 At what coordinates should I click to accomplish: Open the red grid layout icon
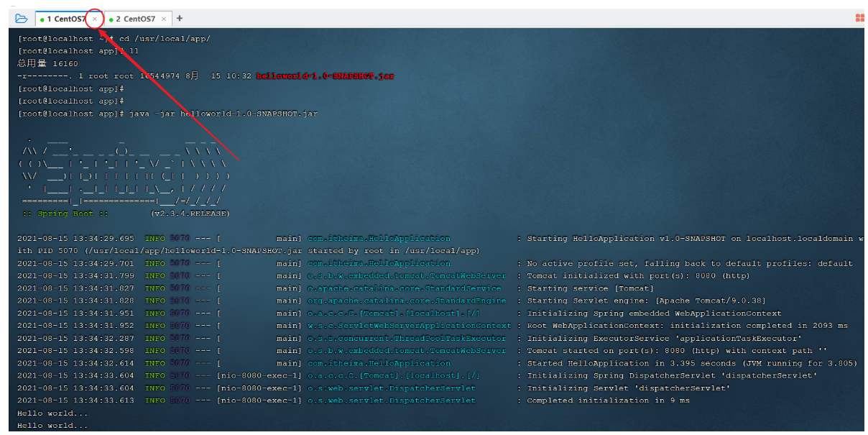point(859,18)
